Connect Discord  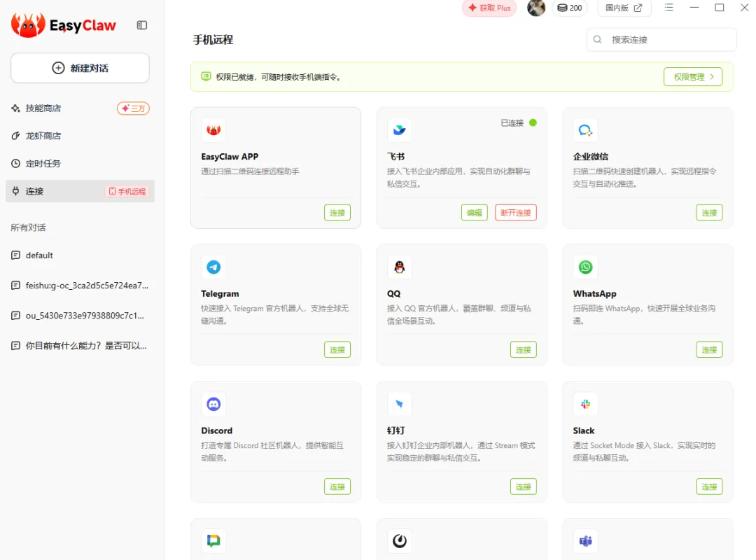point(337,486)
